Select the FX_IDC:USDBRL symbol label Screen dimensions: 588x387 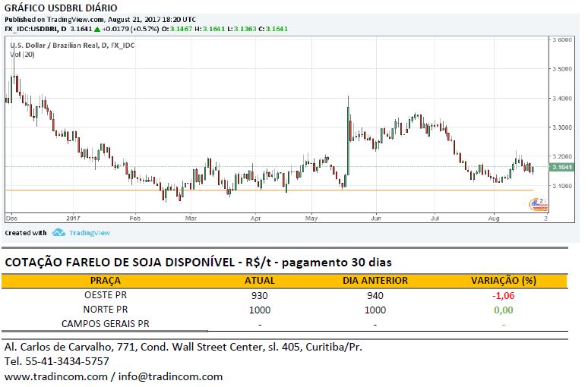click(x=33, y=29)
